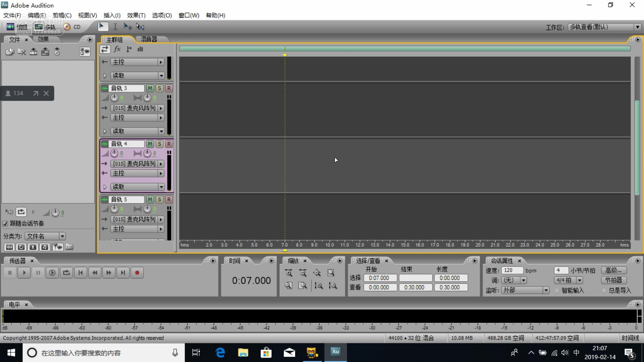Click the 速度 120 bpm field
The height and width of the screenshot is (362, 644).
point(512,270)
